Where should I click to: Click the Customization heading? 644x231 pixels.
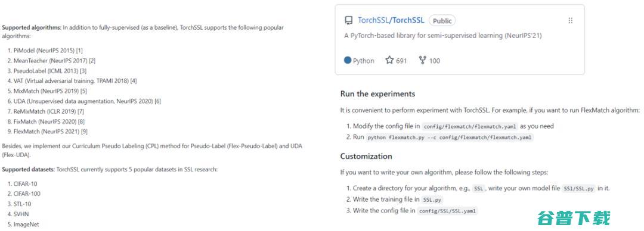366,157
